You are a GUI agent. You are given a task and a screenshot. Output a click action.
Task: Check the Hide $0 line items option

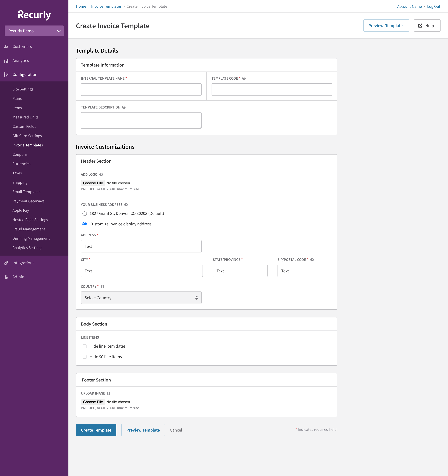pos(85,357)
